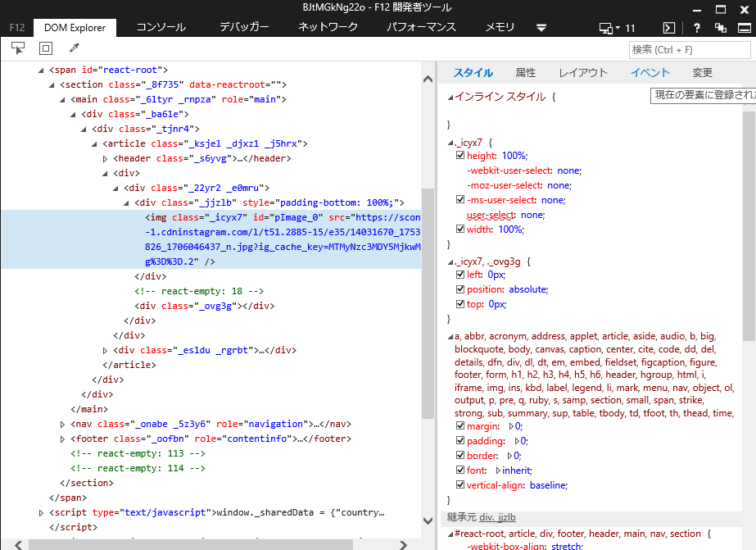The height and width of the screenshot is (550, 756).
Task: Collapse the ._icyx7, ._ovg3g style rule
Action: coord(450,262)
